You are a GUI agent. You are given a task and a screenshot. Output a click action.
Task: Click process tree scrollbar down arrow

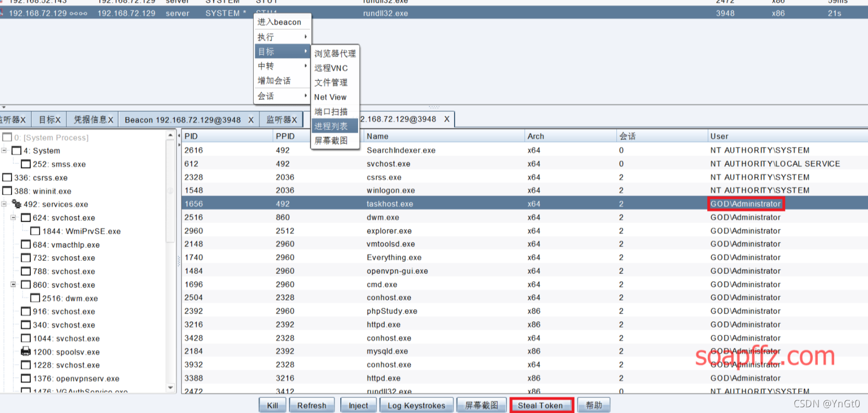coord(170,387)
